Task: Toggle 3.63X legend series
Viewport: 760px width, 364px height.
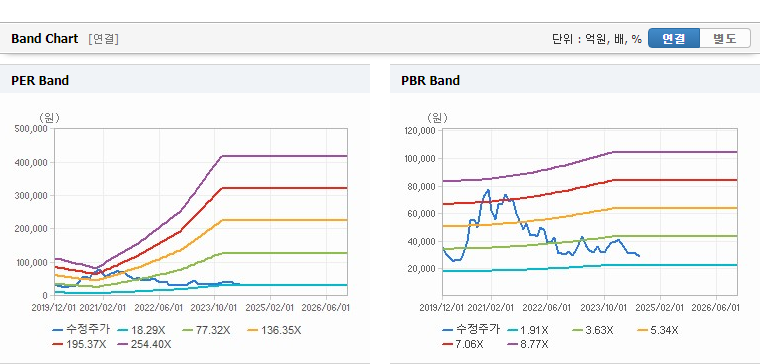Action: click(x=592, y=330)
